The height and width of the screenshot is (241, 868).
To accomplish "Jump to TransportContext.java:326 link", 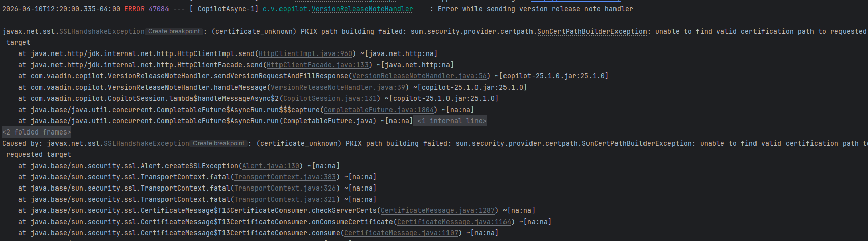I will 285,189.
